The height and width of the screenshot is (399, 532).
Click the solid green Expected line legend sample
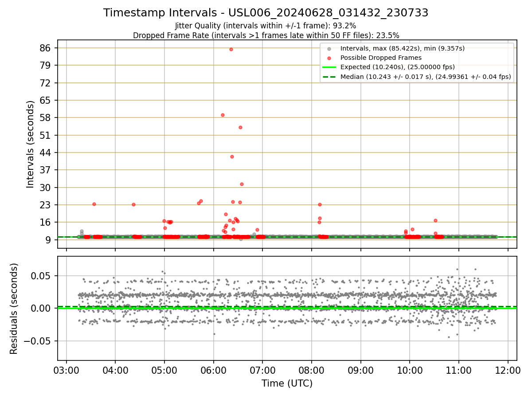(329, 67)
